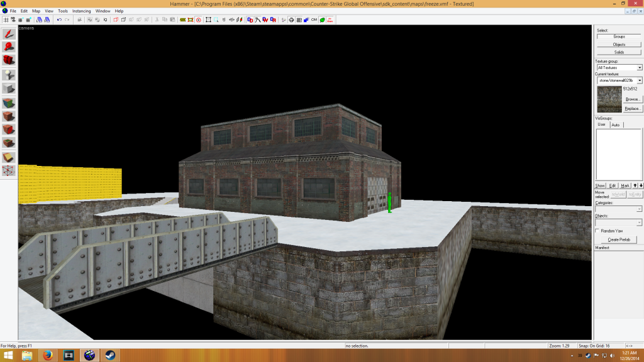Open the Map menu
Screen dimensions: 644x362
[36, 11]
